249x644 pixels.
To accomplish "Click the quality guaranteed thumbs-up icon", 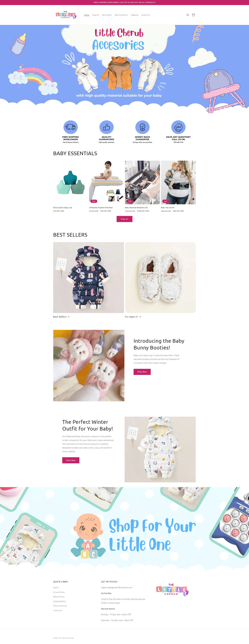I will [x=106, y=127].
